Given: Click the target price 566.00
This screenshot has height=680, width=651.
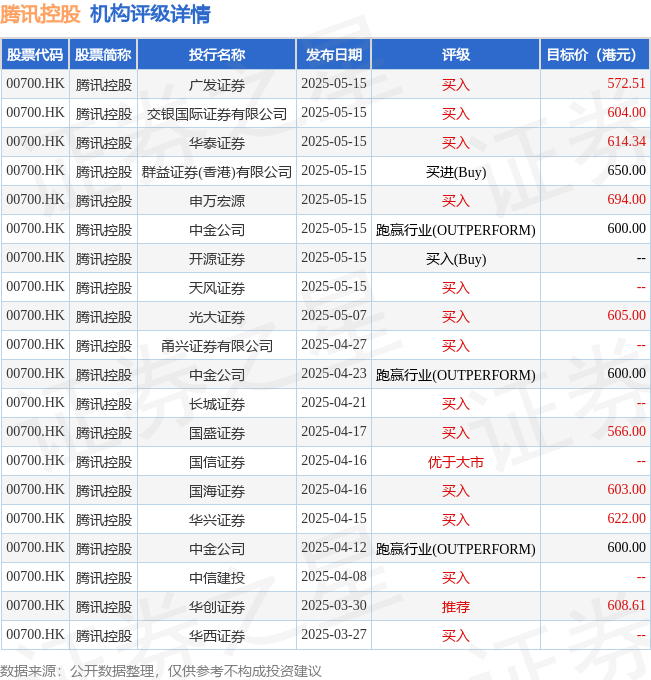Looking at the screenshot, I should pos(626,432).
